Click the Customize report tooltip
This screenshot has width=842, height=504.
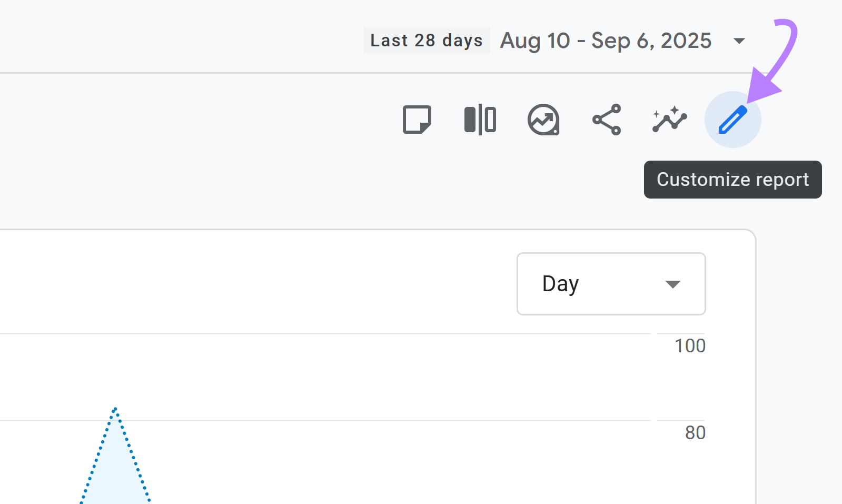pos(732,180)
